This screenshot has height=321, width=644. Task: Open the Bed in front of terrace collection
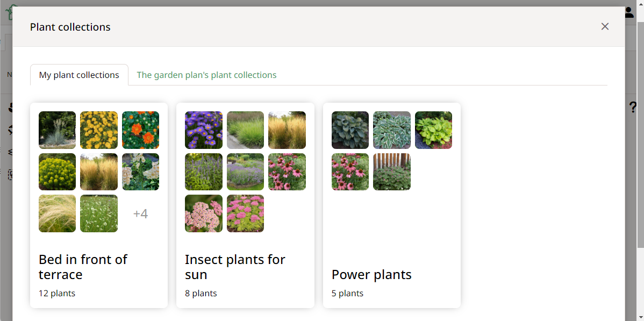(x=83, y=267)
